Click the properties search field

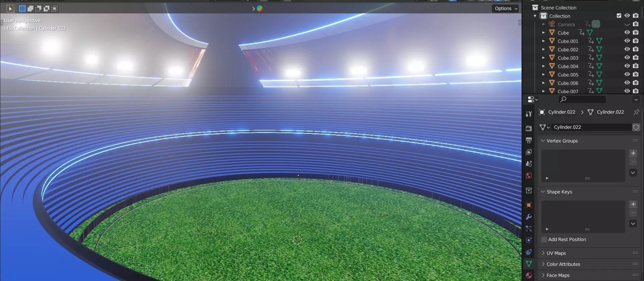pos(582,100)
